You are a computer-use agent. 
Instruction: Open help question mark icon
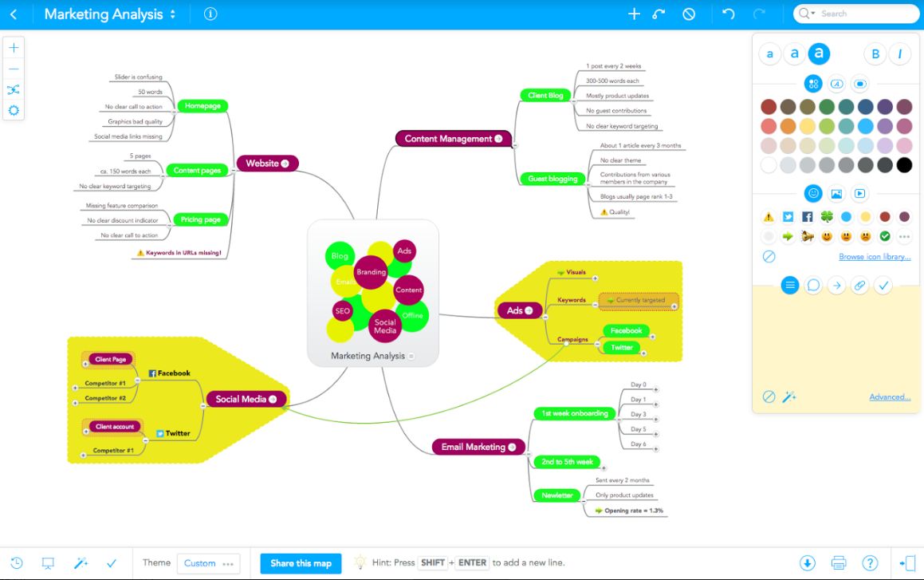point(870,563)
